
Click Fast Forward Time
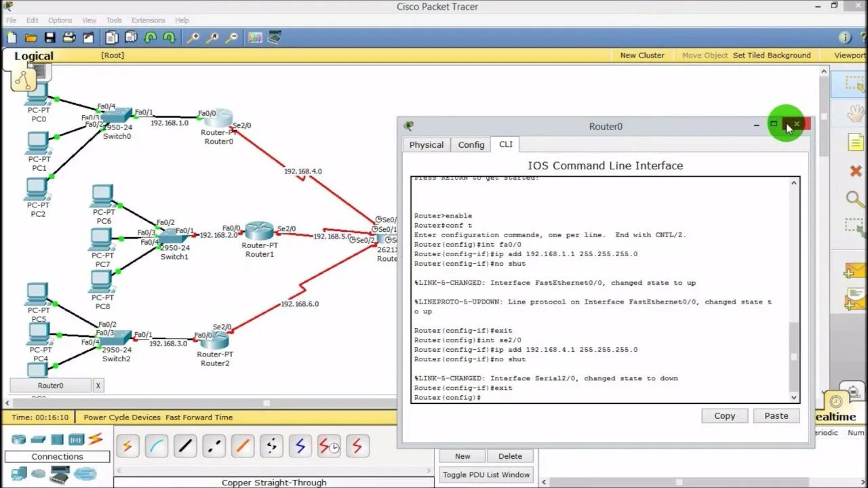199,418
